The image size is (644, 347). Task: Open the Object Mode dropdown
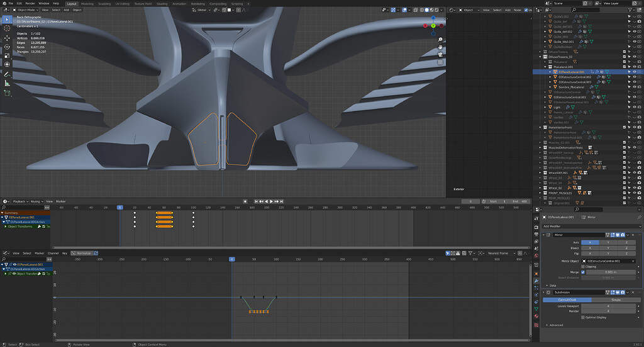point(26,10)
